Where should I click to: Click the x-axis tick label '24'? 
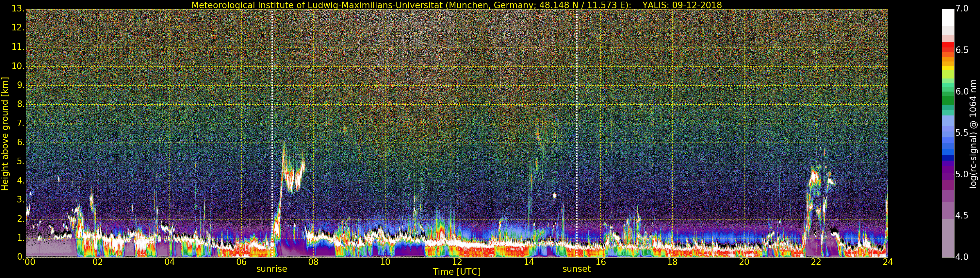coord(888,262)
